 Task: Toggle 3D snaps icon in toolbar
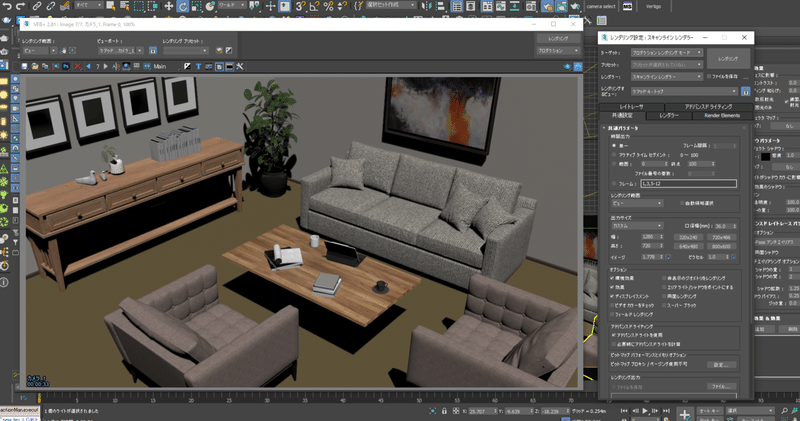(301, 6)
